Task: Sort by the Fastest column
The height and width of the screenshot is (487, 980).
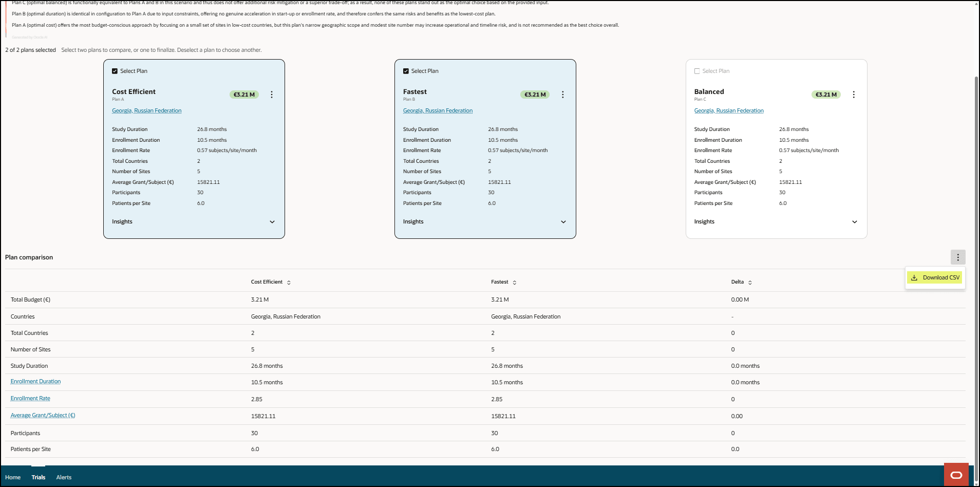Action: 514,283
